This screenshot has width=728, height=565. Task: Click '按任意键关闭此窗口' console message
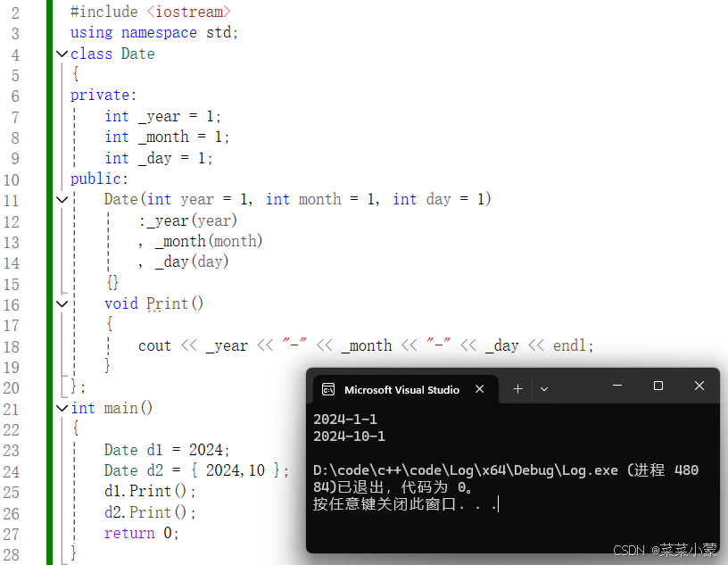pyautogui.click(x=385, y=504)
